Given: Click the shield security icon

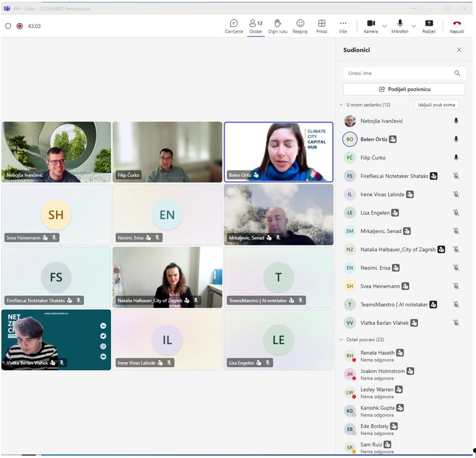Looking at the screenshot, I should [8, 26].
